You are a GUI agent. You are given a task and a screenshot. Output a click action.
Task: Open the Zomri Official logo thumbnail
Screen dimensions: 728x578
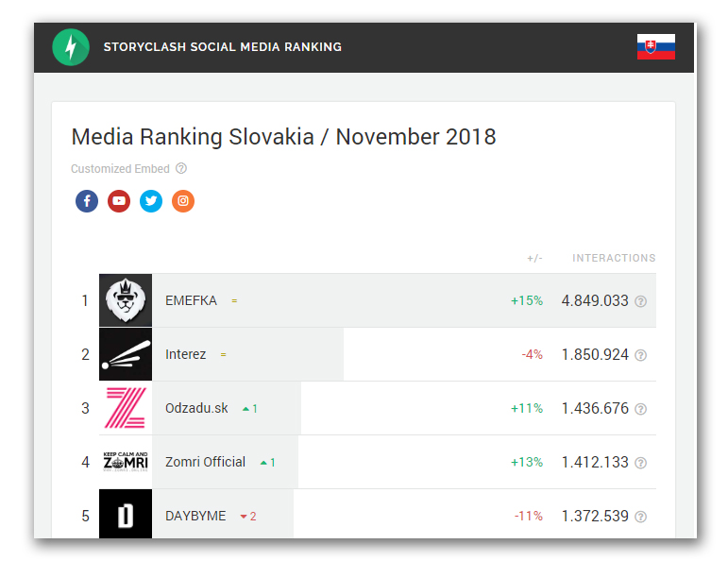pos(126,462)
